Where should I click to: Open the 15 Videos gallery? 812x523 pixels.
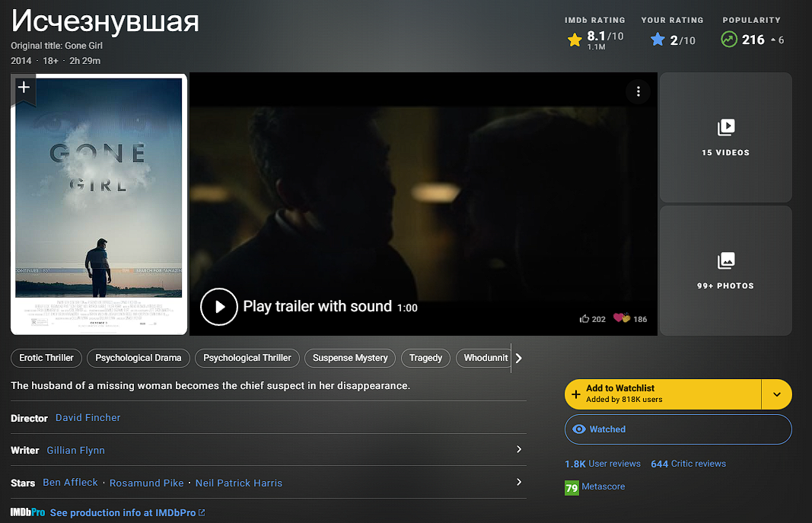click(725, 137)
